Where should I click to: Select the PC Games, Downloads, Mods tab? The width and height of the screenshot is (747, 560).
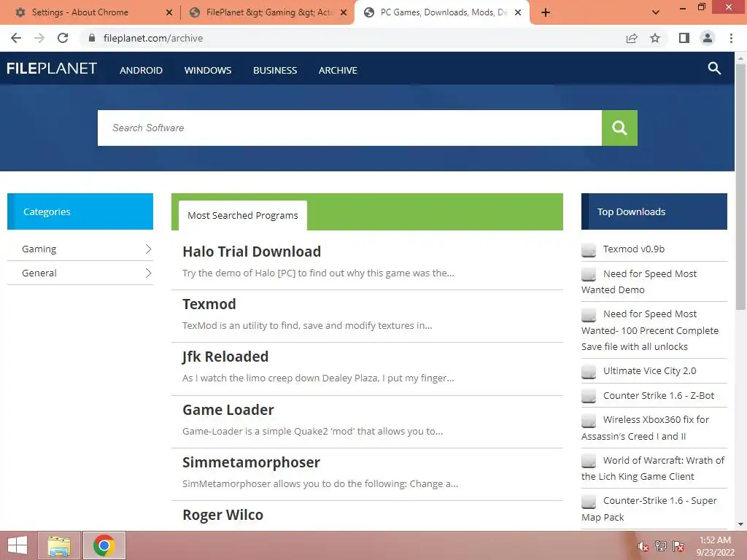coord(442,12)
